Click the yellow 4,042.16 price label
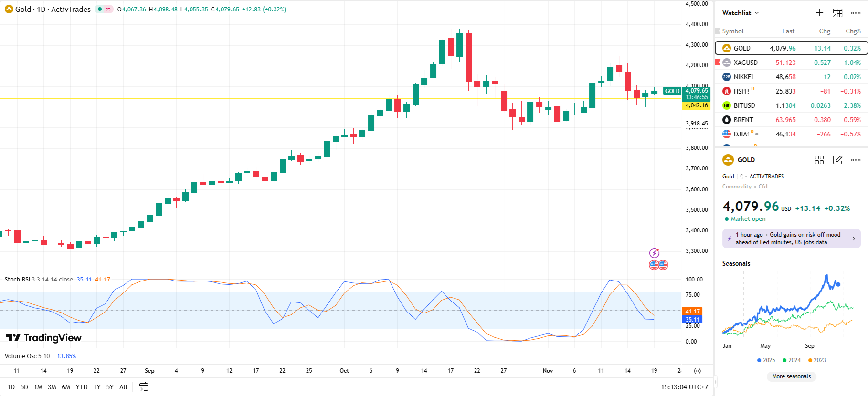Image resolution: width=868 pixels, height=396 pixels. pyautogui.click(x=697, y=105)
